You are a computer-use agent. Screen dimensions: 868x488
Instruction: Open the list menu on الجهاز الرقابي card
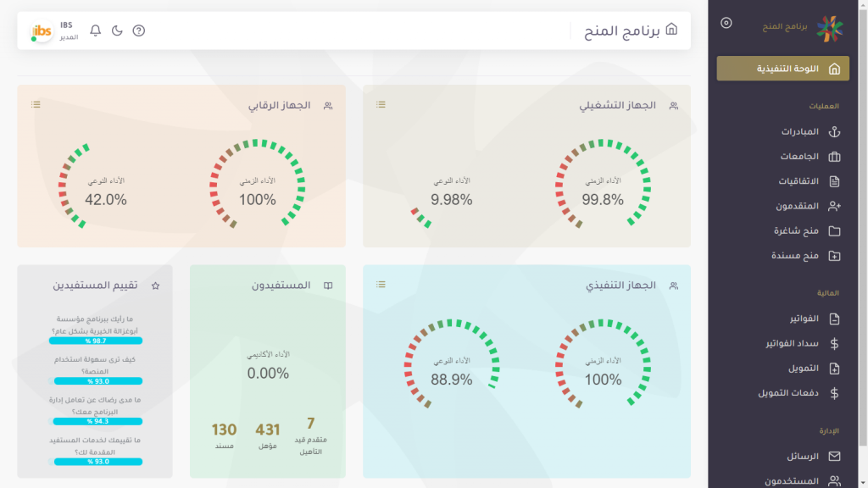(36, 104)
